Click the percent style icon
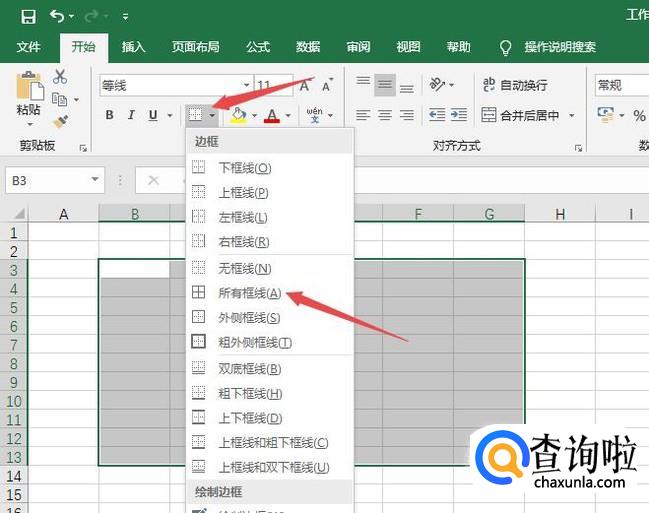The width and height of the screenshot is (649, 513). 639,116
